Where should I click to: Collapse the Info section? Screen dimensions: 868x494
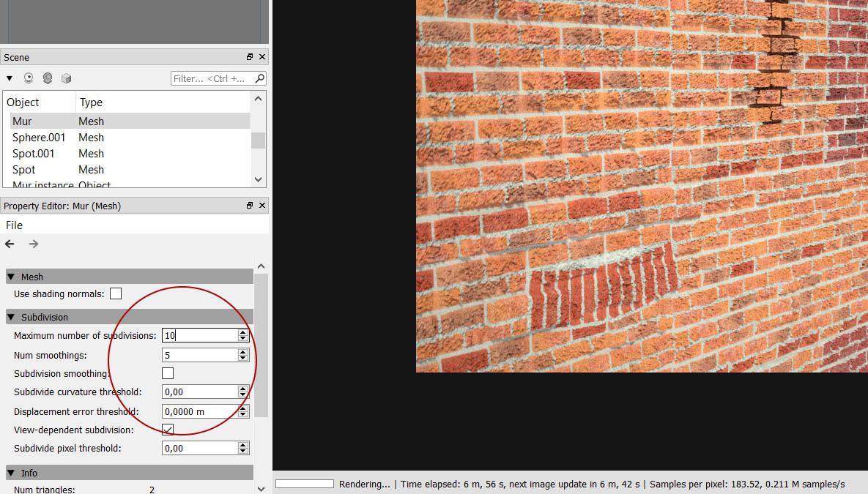pos(11,473)
